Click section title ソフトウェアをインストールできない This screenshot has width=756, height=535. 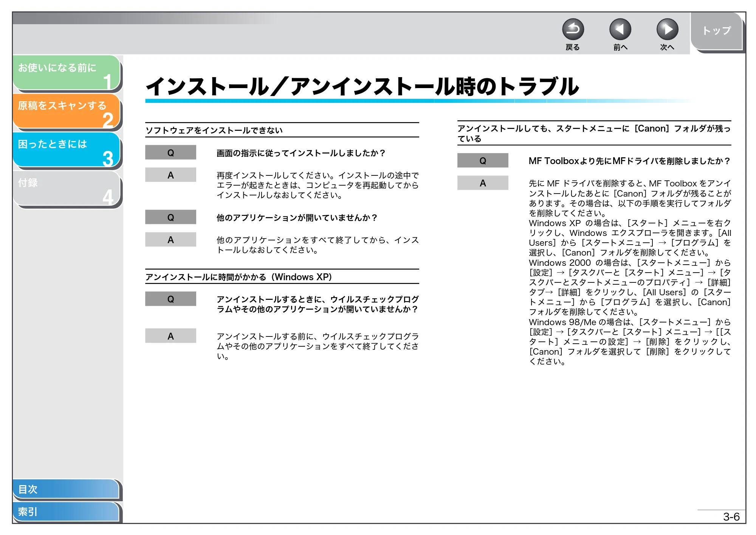coord(214,130)
